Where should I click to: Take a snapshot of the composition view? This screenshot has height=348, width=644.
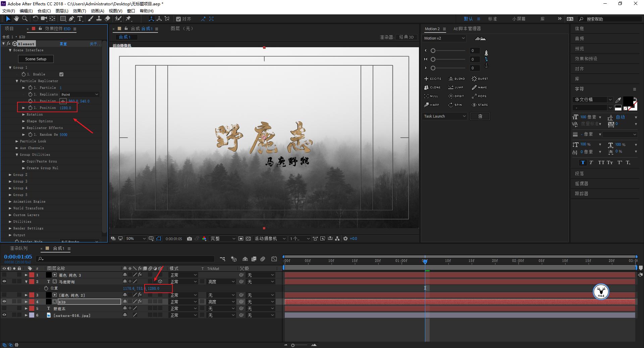tap(190, 238)
